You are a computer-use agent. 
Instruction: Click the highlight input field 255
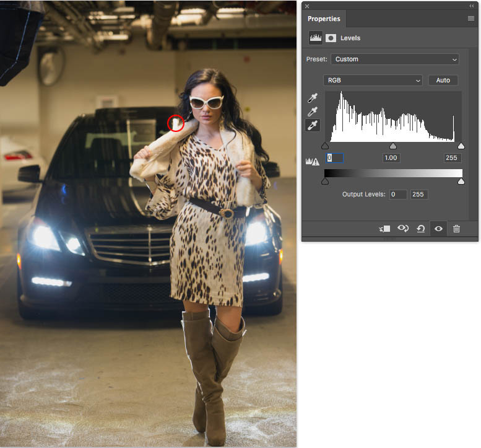click(x=452, y=158)
